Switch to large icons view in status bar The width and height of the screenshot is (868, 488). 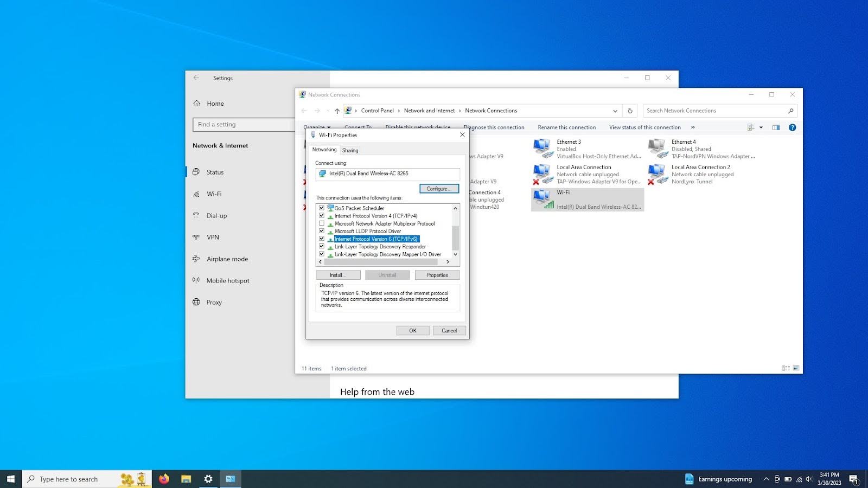[x=796, y=368]
